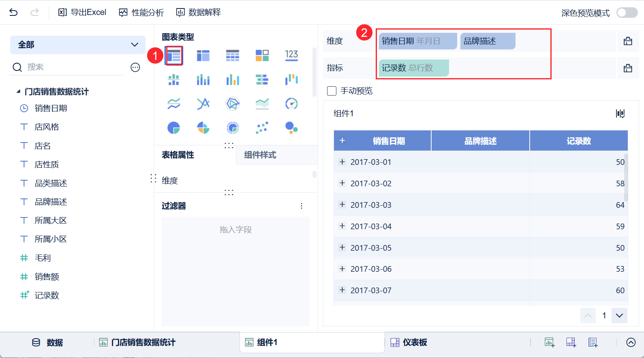Screen dimensions: 644x358
Task: Select the 店风格 field in the list
Action: 47,127
